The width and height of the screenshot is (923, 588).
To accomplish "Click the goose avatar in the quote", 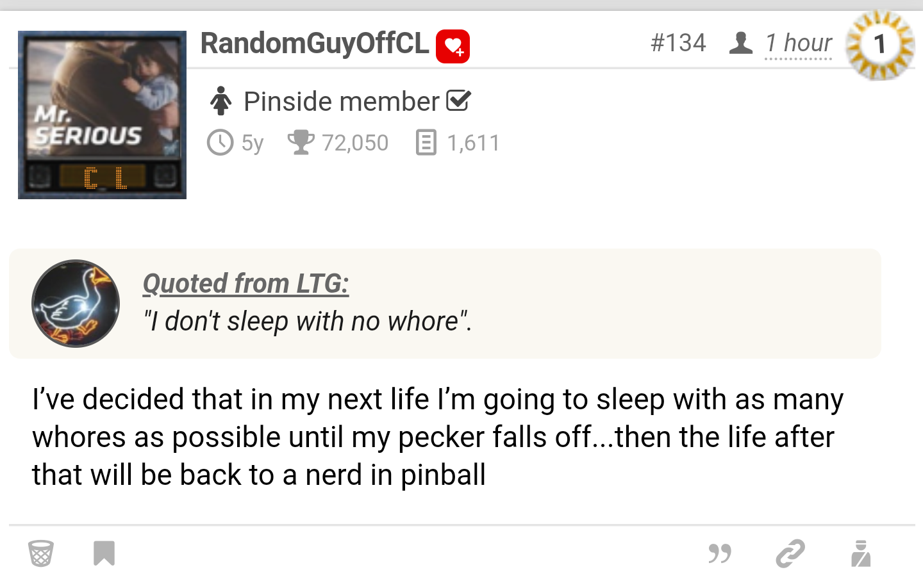I will 76,304.
